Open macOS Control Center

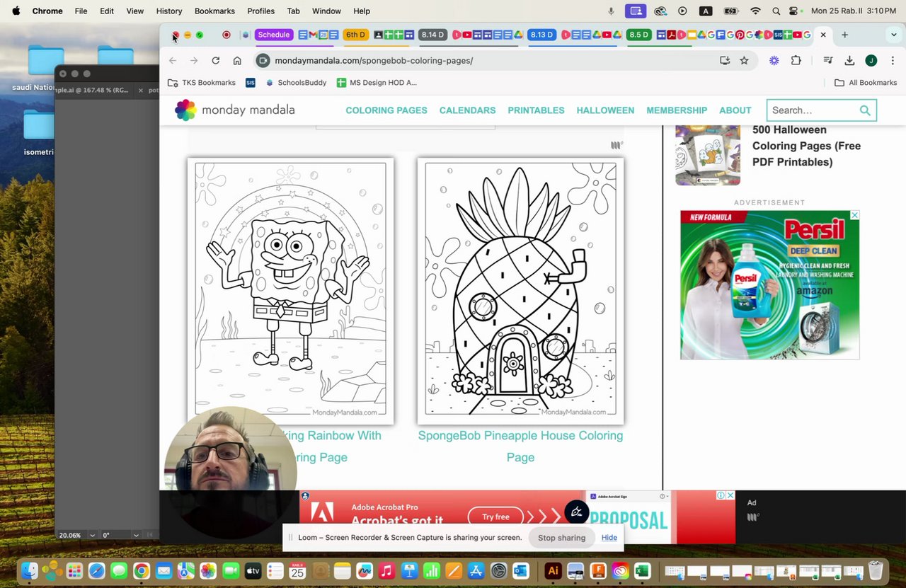click(793, 11)
